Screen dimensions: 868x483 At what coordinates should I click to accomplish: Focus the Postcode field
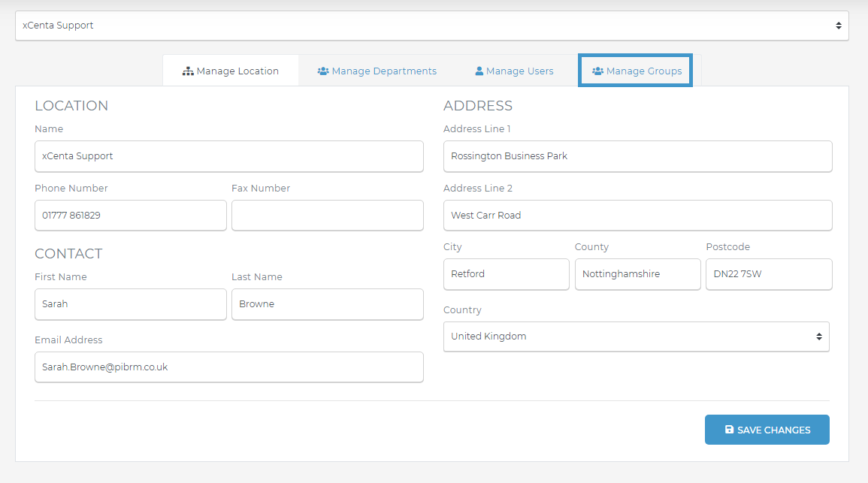point(769,274)
